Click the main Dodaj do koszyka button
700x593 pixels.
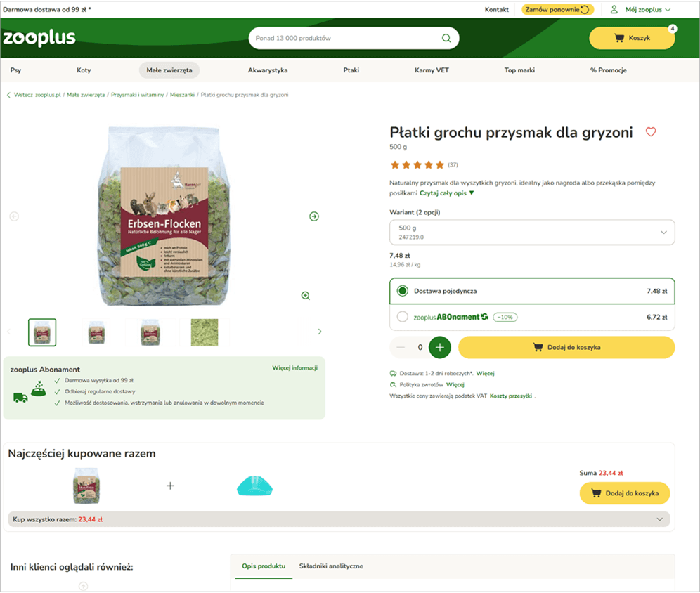pos(566,348)
